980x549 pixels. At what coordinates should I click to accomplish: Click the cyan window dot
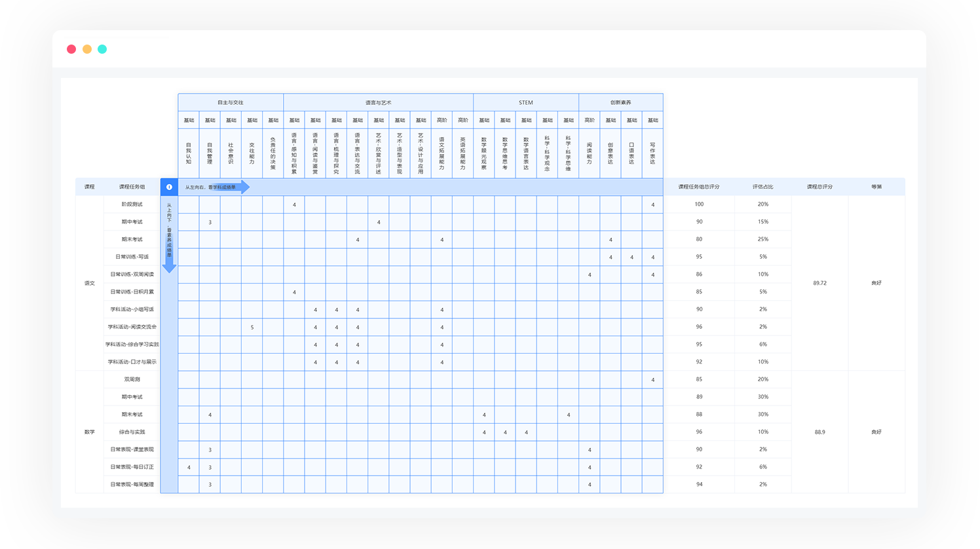pos(102,49)
